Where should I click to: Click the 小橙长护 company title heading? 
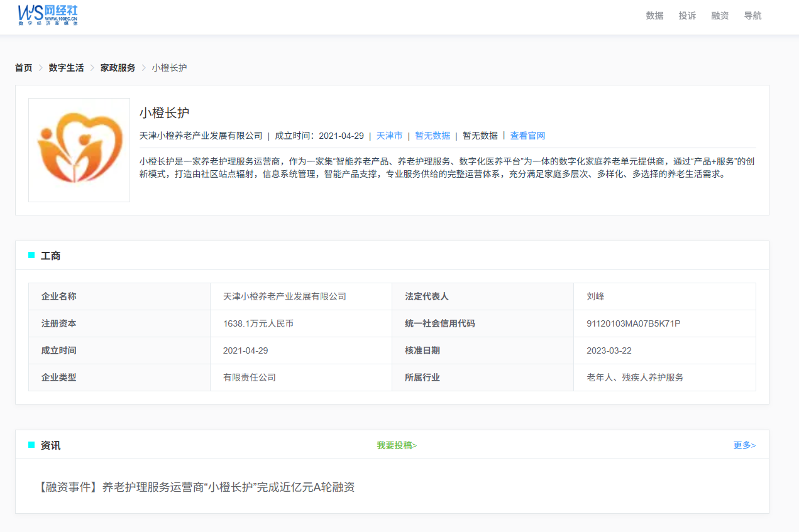(164, 113)
